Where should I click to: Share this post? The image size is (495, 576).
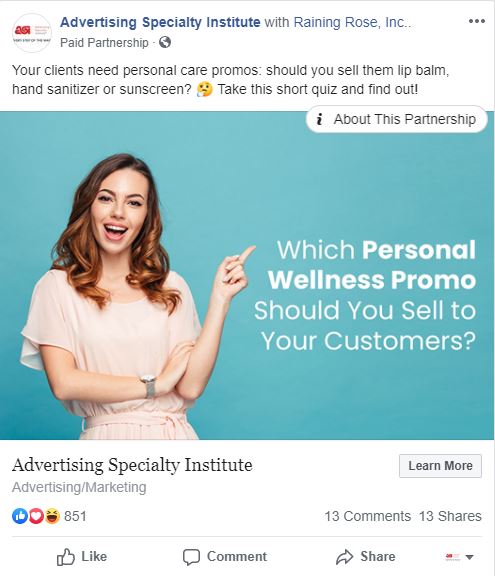(365, 557)
